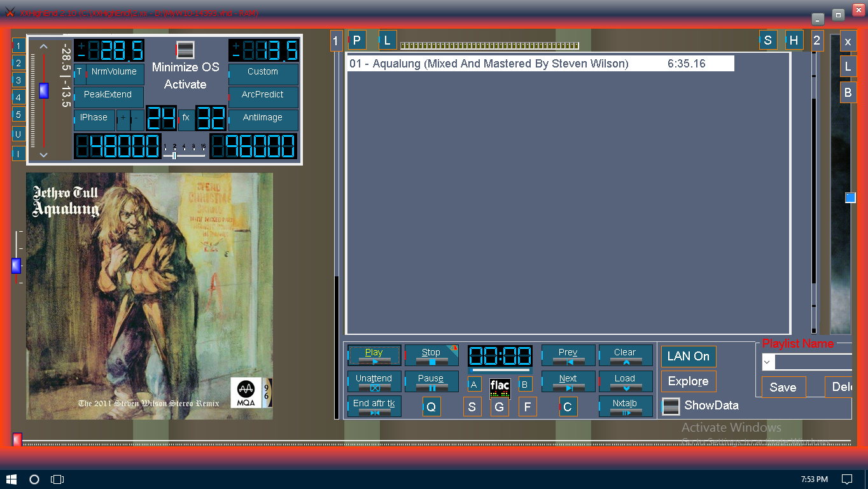Open Windows Task View
The height and width of the screenshot is (489, 868).
pos(57,479)
